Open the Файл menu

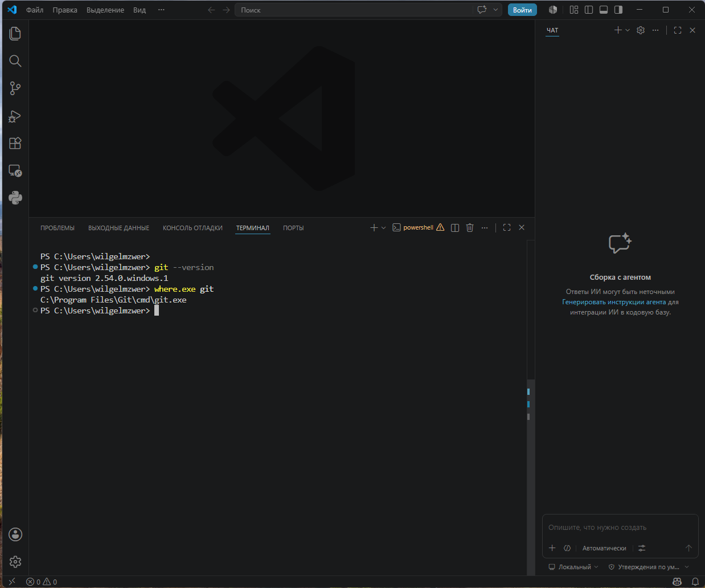[35, 10]
